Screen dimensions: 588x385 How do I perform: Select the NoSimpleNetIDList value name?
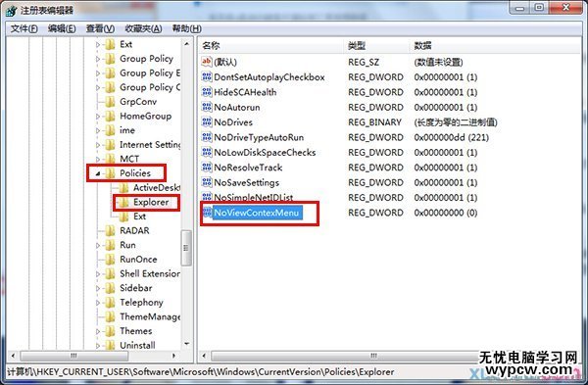[x=254, y=198]
